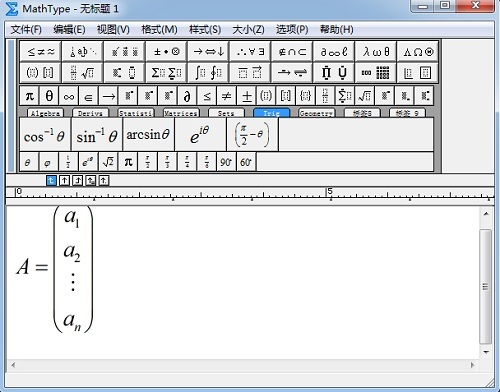Image resolution: width=500 pixels, height=392 pixels.
Task: Select the left-aligned tab stop button
Action: [51, 181]
